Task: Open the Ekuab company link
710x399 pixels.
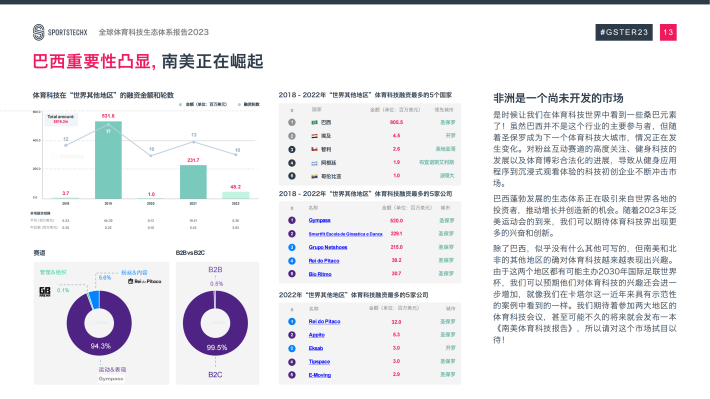Action: pyautogui.click(x=316, y=348)
